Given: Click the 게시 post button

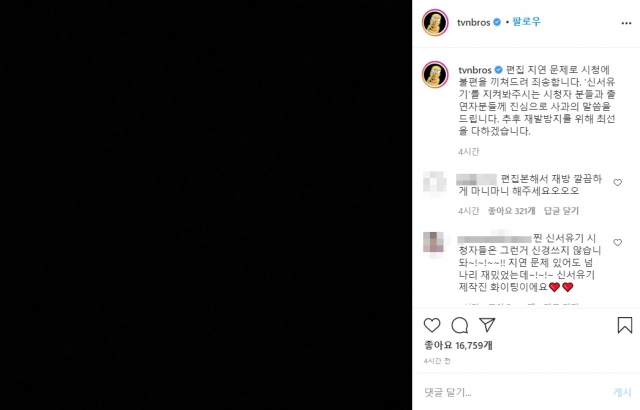Looking at the screenshot, I should coord(622,392).
